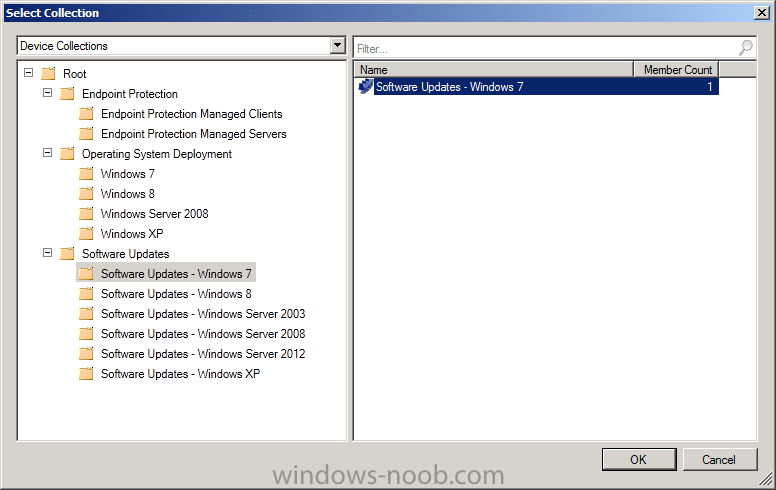Click the Endpoint Protection Managed Clients folder icon
The height and width of the screenshot is (490, 776).
pyautogui.click(x=86, y=114)
